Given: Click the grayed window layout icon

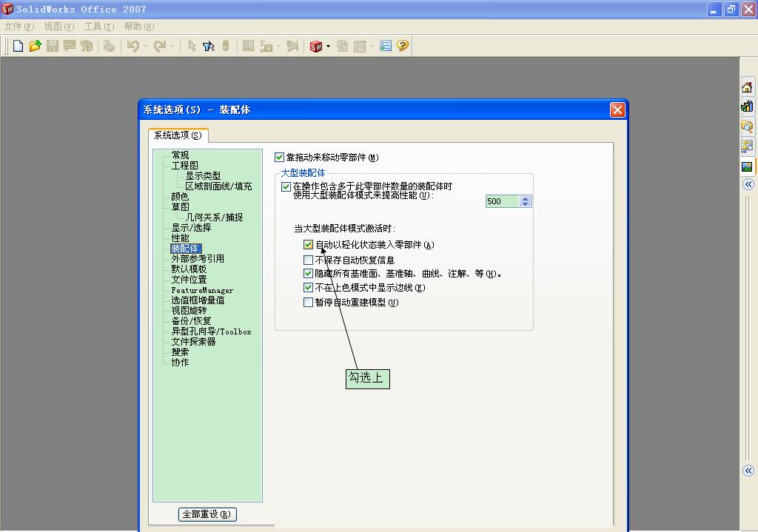Looking at the screenshot, I should click(360, 46).
